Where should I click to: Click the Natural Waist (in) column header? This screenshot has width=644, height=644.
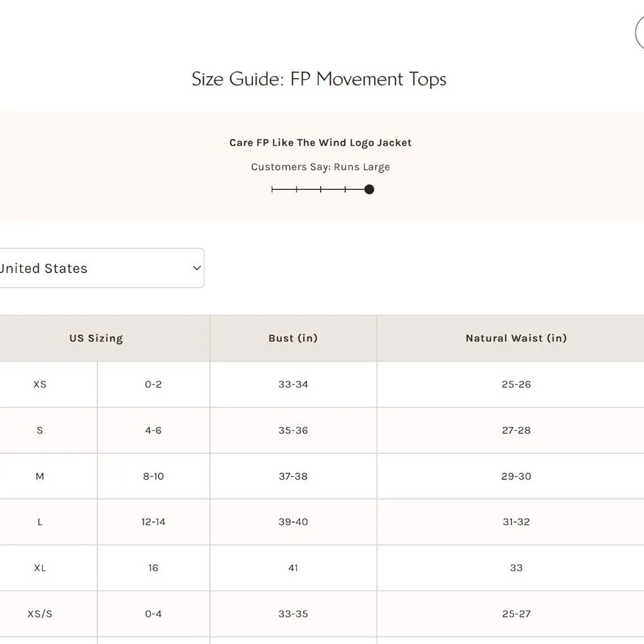[x=516, y=338]
